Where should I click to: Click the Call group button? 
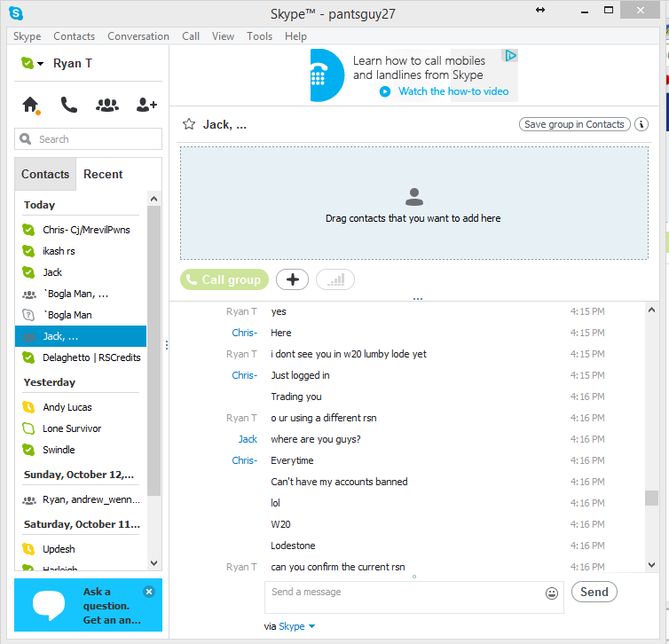click(x=224, y=279)
